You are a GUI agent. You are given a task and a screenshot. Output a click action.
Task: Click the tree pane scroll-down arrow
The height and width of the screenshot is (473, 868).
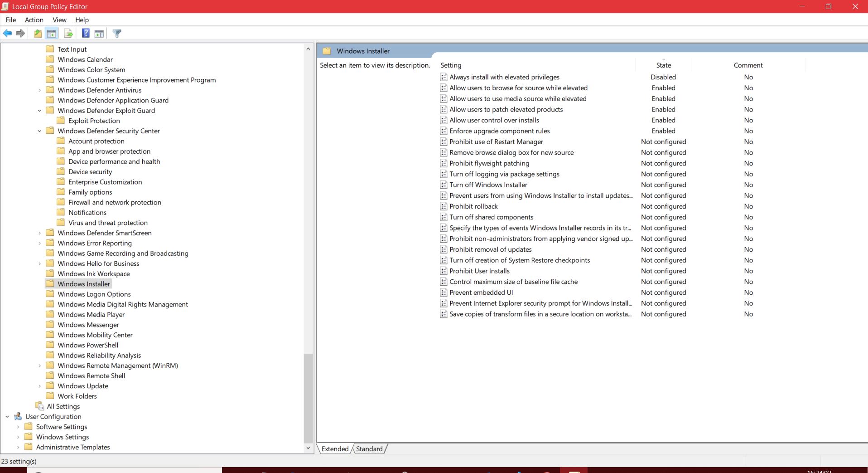point(308,448)
